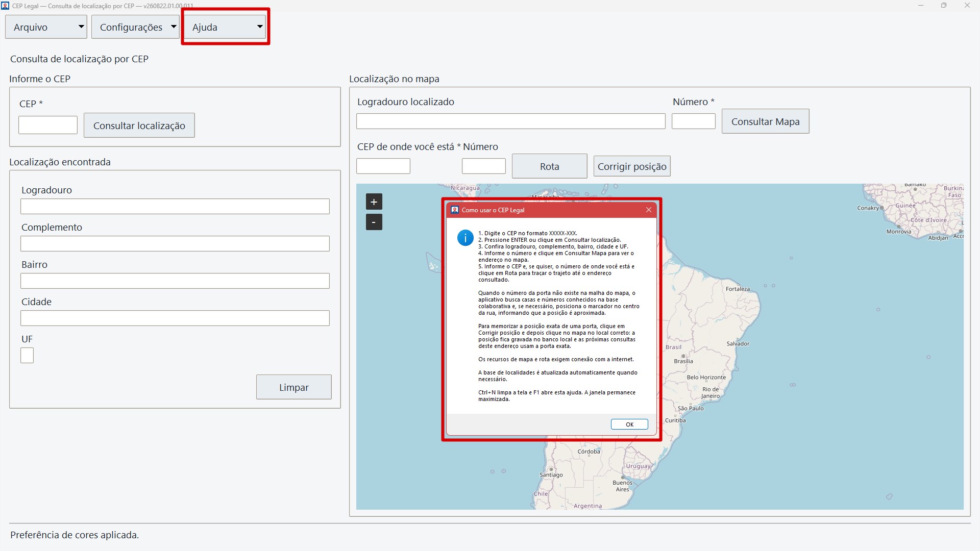Image resolution: width=980 pixels, height=551 pixels.
Task: Click Corrigir posição button
Action: (x=632, y=166)
